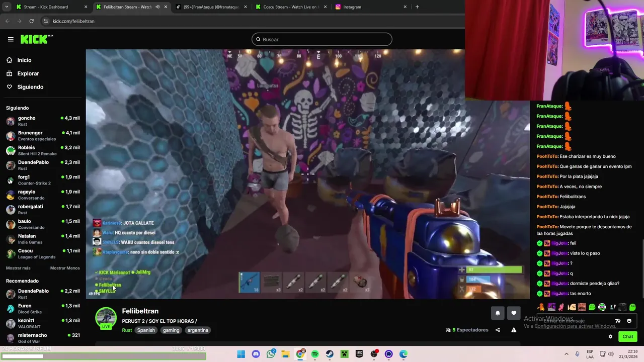Open the taskbar volume control
644x362 pixels.
pyautogui.click(x=611, y=354)
